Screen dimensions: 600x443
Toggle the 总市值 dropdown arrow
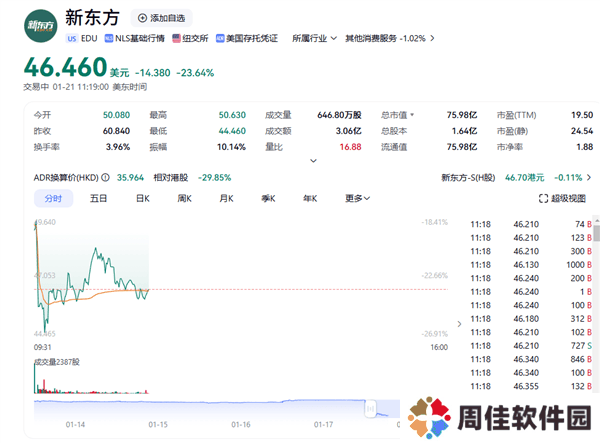[x=412, y=115]
